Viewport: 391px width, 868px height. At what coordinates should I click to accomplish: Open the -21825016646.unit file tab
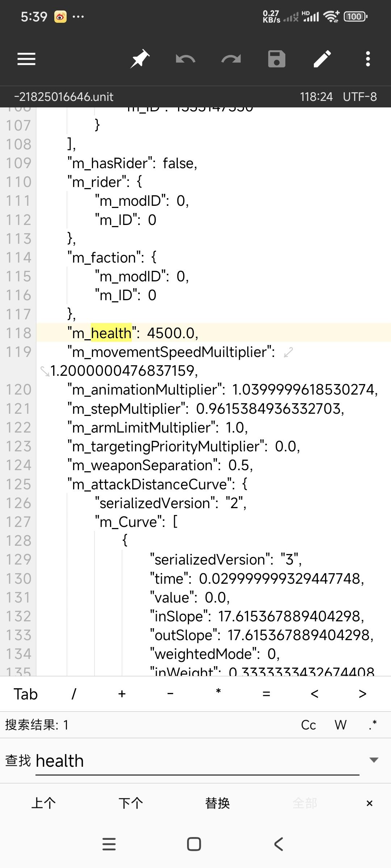click(x=64, y=97)
